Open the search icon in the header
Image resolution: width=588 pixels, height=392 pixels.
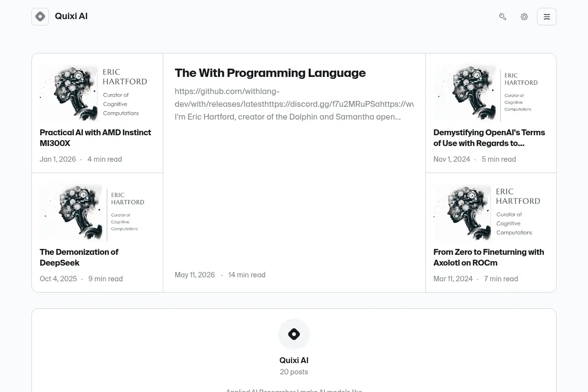pyautogui.click(x=503, y=17)
